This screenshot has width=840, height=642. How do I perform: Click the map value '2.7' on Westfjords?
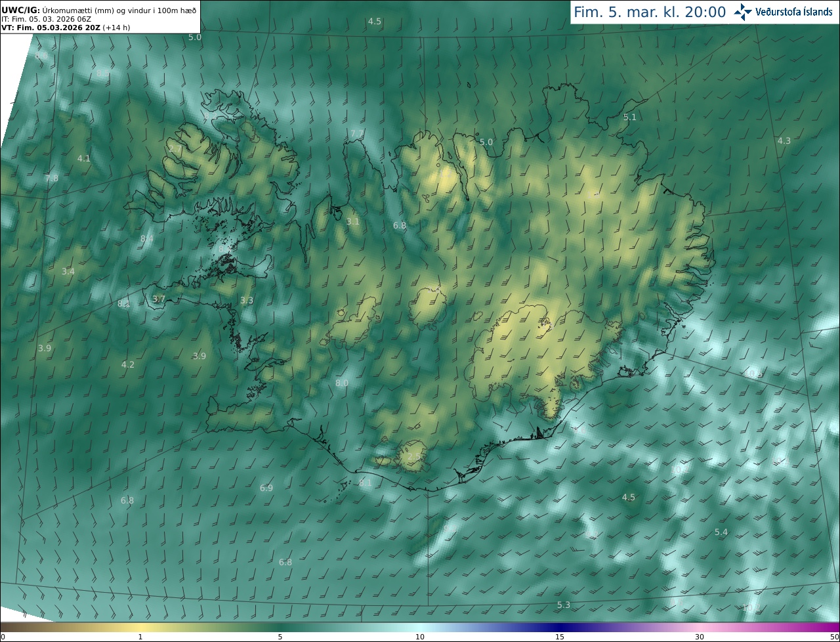coord(176,149)
